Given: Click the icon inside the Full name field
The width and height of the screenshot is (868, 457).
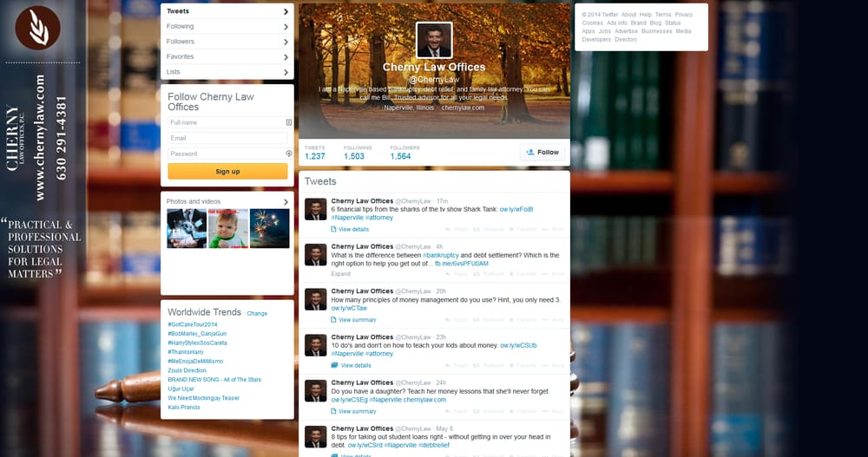Looking at the screenshot, I should (x=289, y=122).
